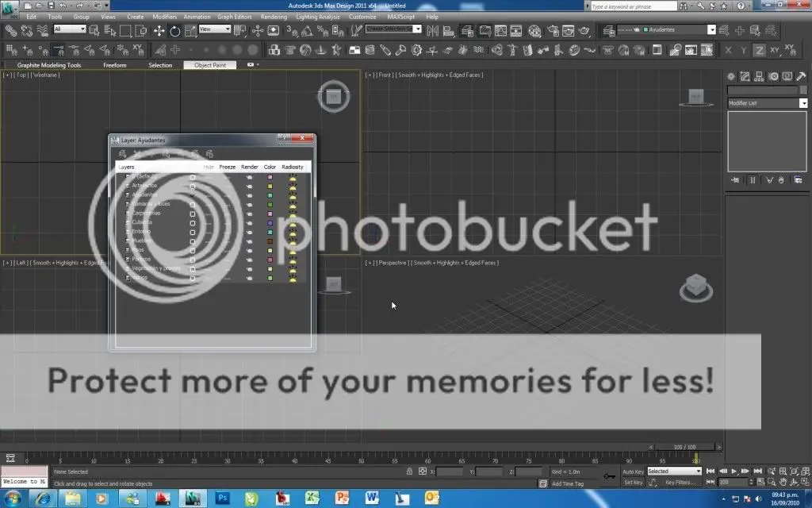
Task: Toggle Hide checkbox for Artefactos layer
Action: (x=193, y=186)
